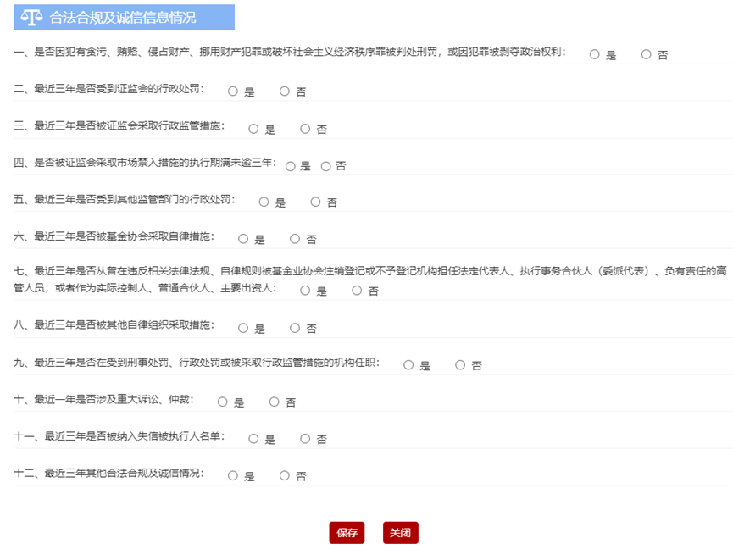The width and height of the screenshot is (733, 560).
Task: Select 是 for question 一 on criminal convictions
Action: pyautogui.click(x=595, y=54)
